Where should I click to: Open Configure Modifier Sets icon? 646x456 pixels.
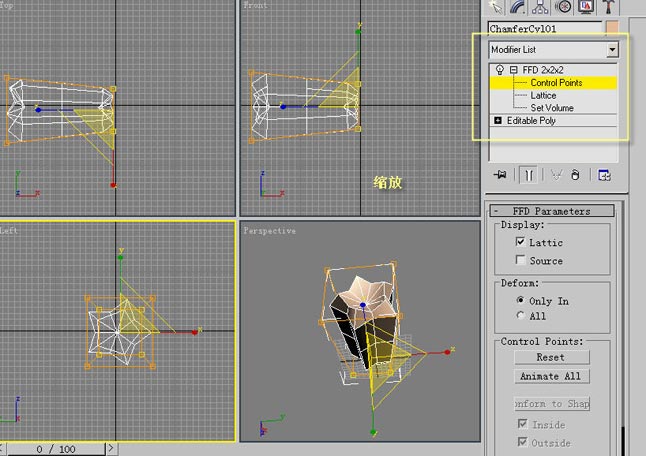604,175
